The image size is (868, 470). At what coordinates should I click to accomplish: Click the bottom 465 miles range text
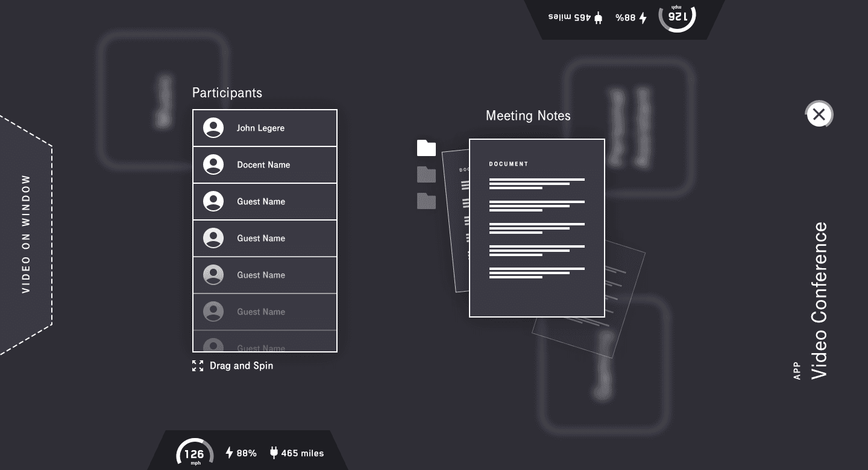[x=303, y=453]
